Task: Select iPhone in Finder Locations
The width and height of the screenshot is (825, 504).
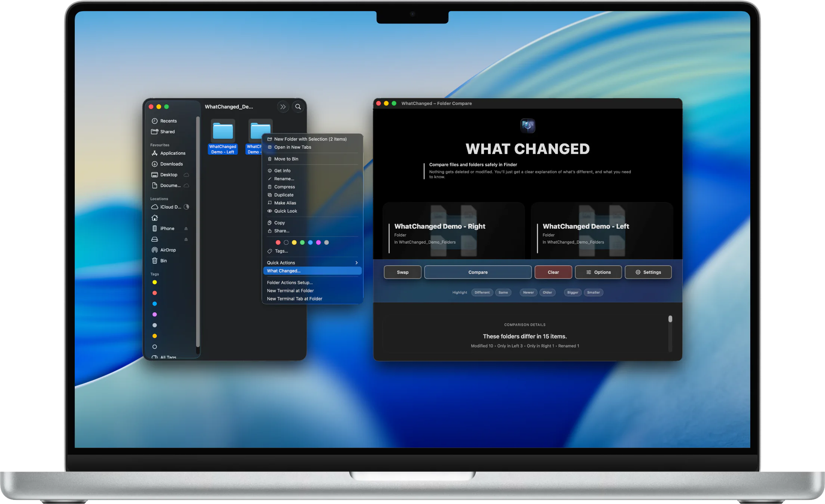Action: [163, 229]
